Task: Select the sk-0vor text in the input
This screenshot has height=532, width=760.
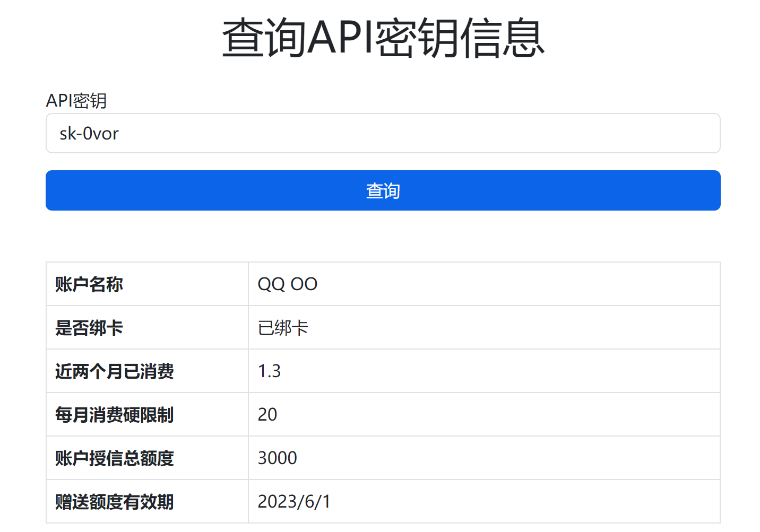Action: [89, 133]
